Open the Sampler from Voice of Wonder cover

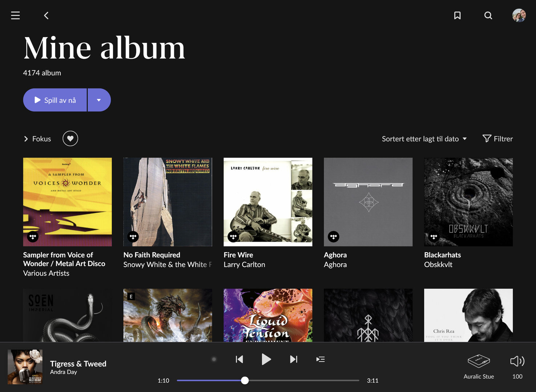click(x=68, y=202)
